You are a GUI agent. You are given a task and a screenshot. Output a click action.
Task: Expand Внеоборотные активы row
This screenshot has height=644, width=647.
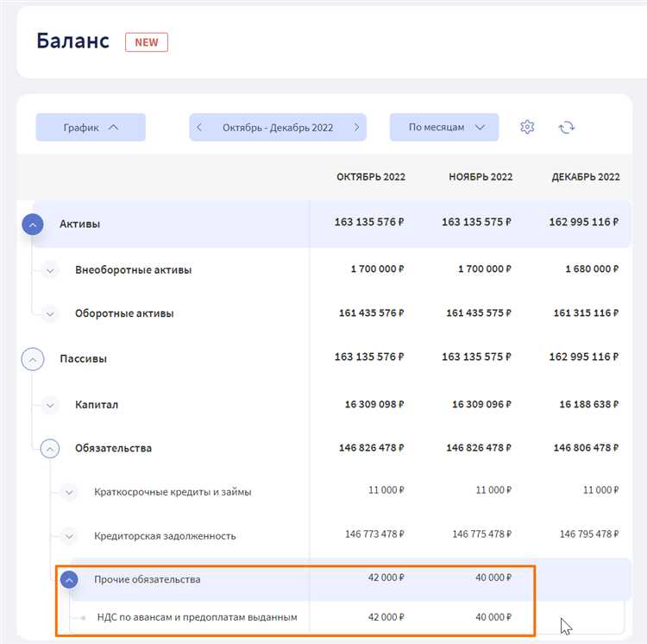(50, 269)
